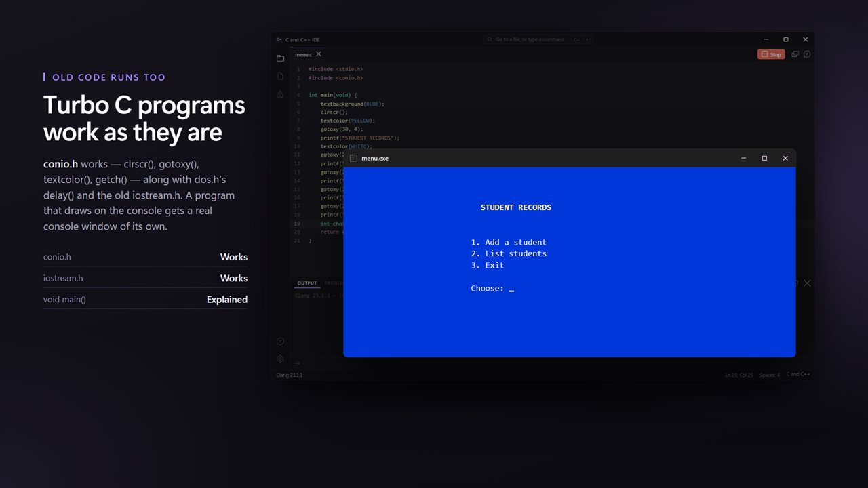
Task: Click the new file icon in IDE sidebar
Action: pyautogui.click(x=280, y=76)
